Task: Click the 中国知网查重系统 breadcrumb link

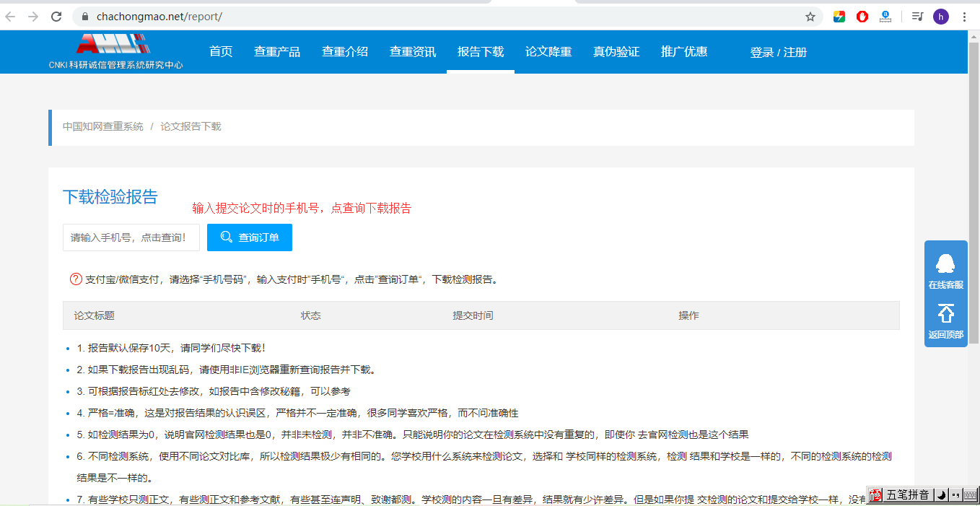Action: [102, 126]
